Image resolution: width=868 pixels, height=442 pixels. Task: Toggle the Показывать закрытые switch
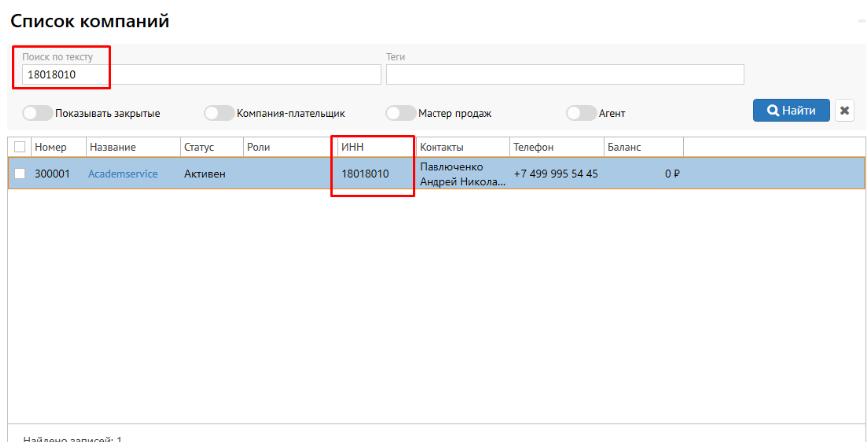[37, 114]
